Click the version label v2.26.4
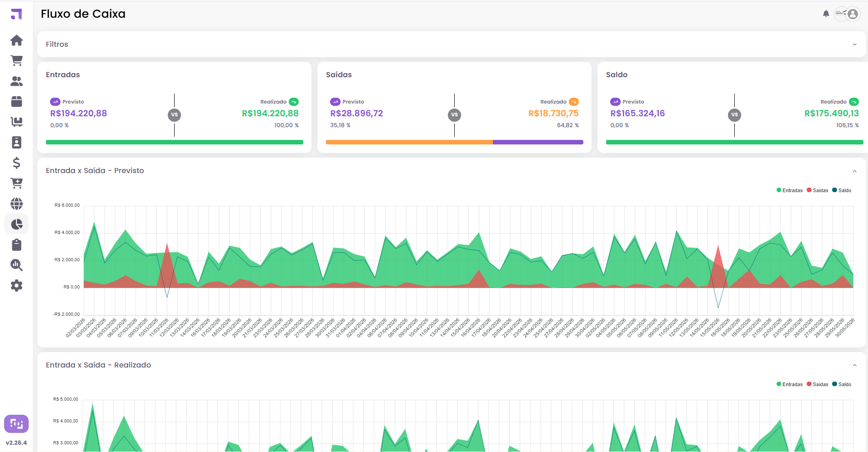This screenshot has width=868, height=452. coord(16,443)
